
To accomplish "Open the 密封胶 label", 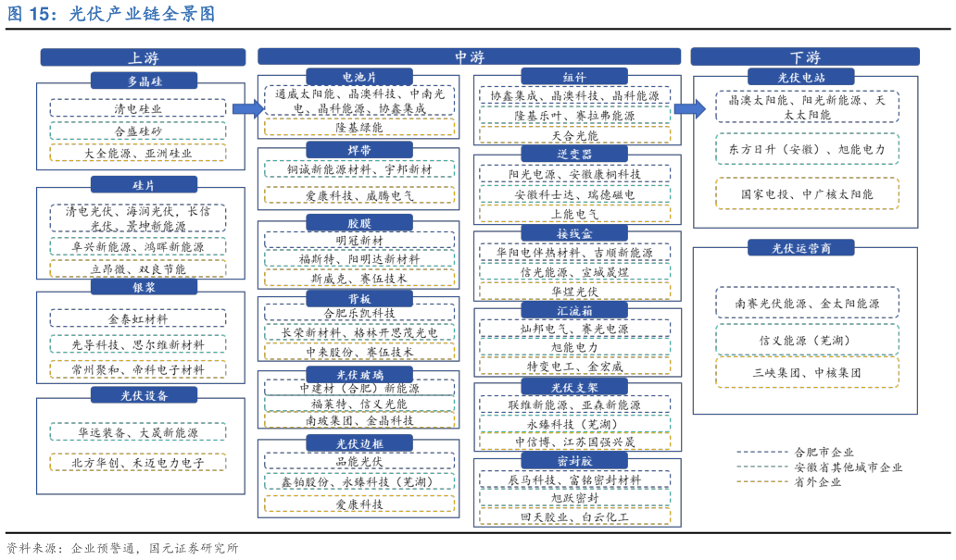I will pos(573,461).
